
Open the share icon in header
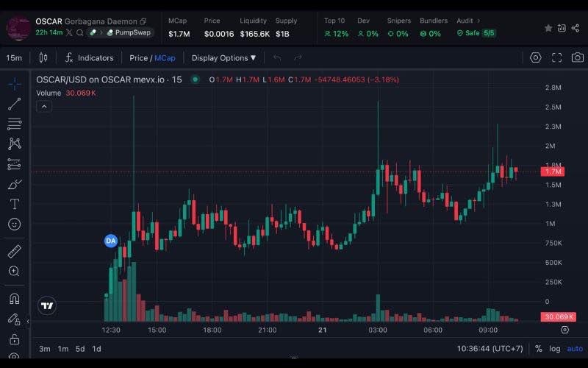pos(576,28)
